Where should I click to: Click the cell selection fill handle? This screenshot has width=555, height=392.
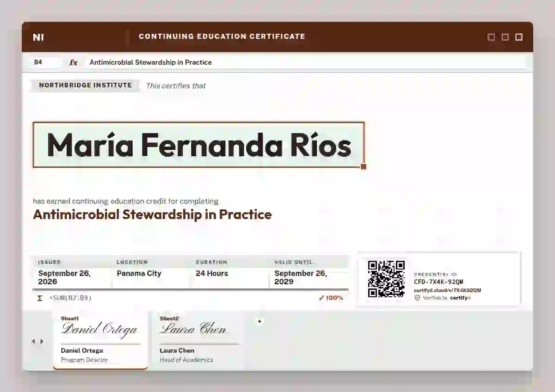pos(364,166)
